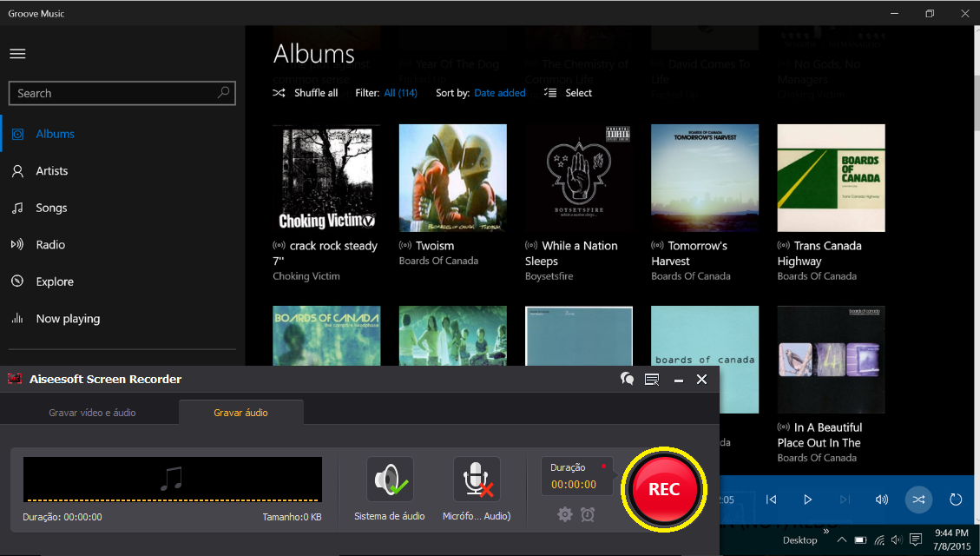980x556 pixels.
Task: Open the Choking Victim album cover
Action: [326, 178]
